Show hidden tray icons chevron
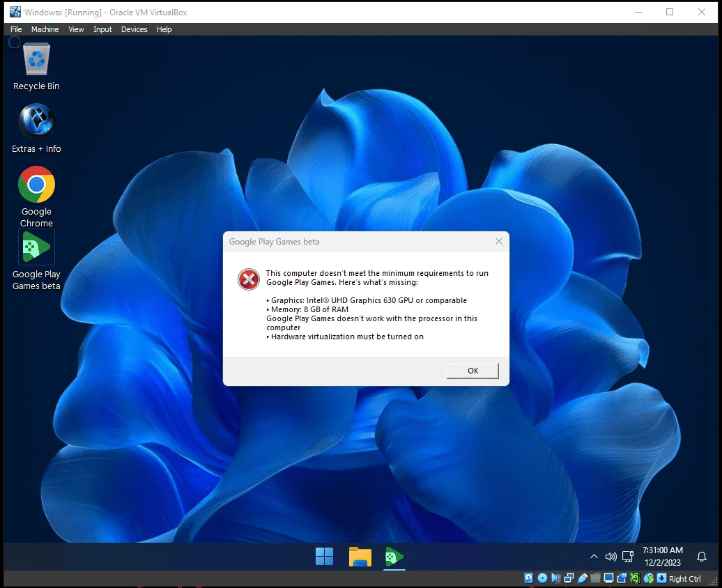This screenshot has width=722, height=588. click(x=594, y=557)
